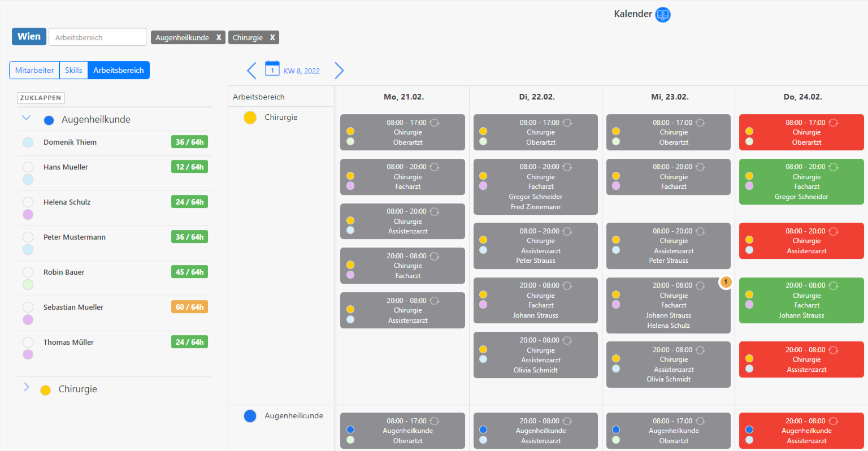
Task: Open the Di, 22.02. day column header
Action: (537, 97)
